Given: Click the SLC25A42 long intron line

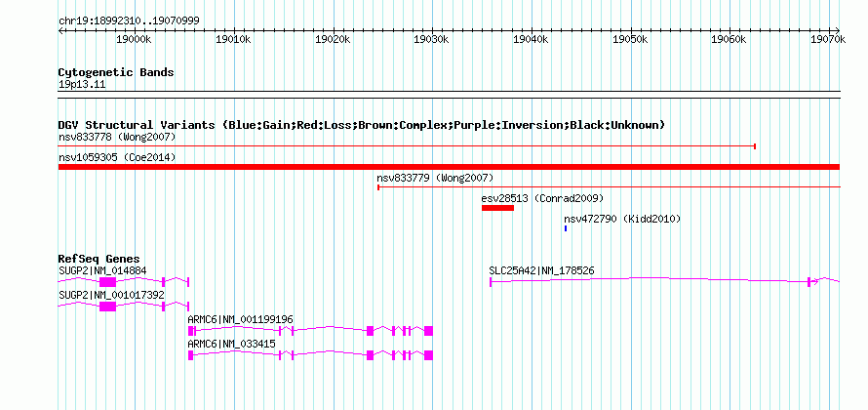Looking at the screenshot, I should point(649,279).
